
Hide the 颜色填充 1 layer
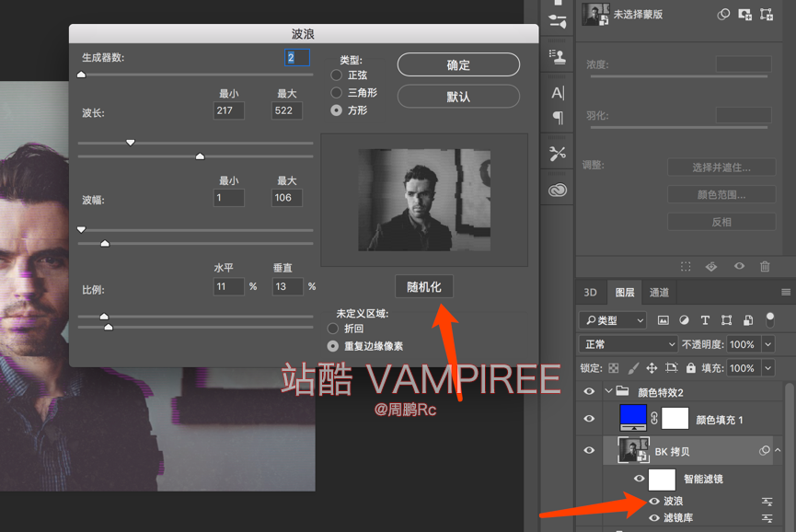pyautogui.click(x=589, y=418)
